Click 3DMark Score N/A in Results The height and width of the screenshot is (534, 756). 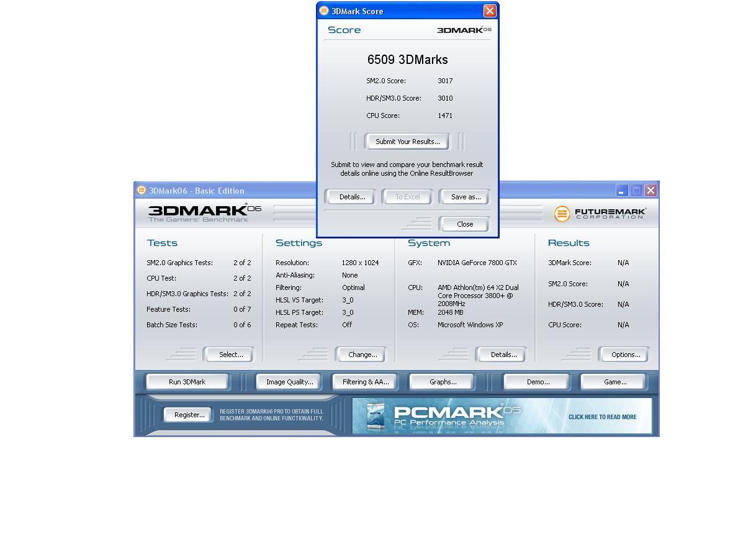[x=623, y=263]
